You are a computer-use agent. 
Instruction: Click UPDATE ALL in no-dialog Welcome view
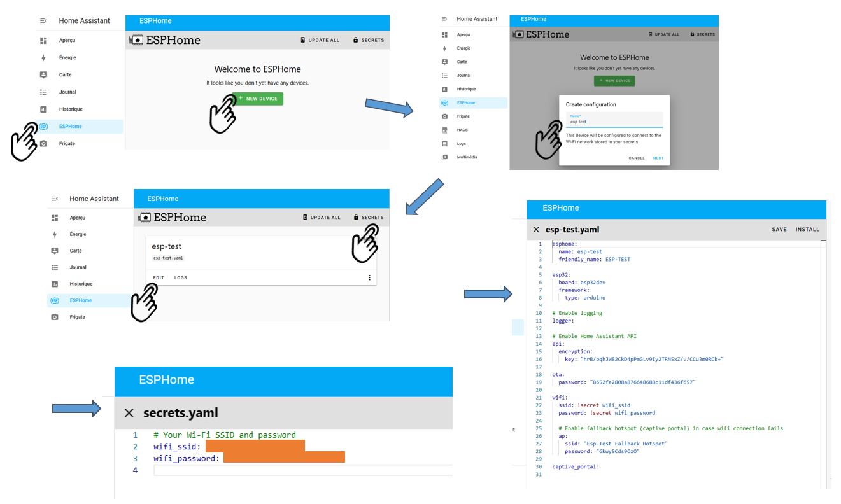tap(320, 40)
